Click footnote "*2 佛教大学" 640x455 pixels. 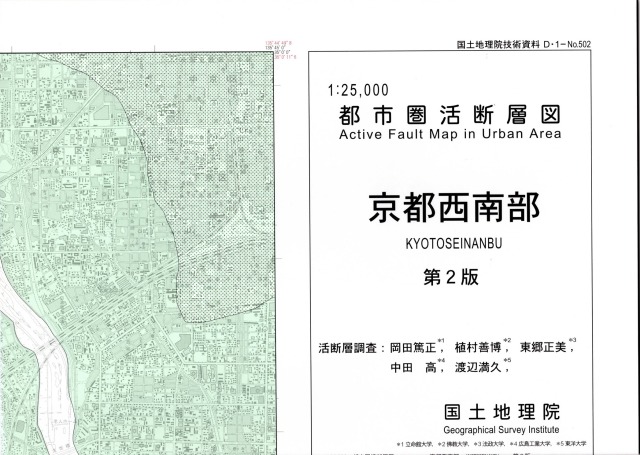453,444
